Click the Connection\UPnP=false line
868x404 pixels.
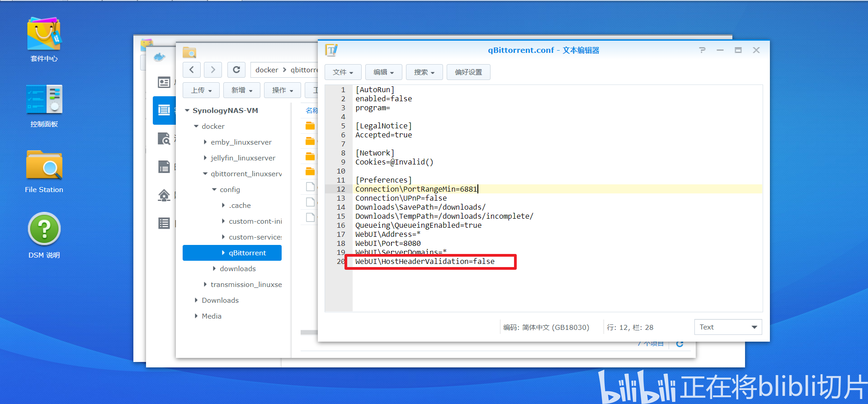tap(401, 198)
